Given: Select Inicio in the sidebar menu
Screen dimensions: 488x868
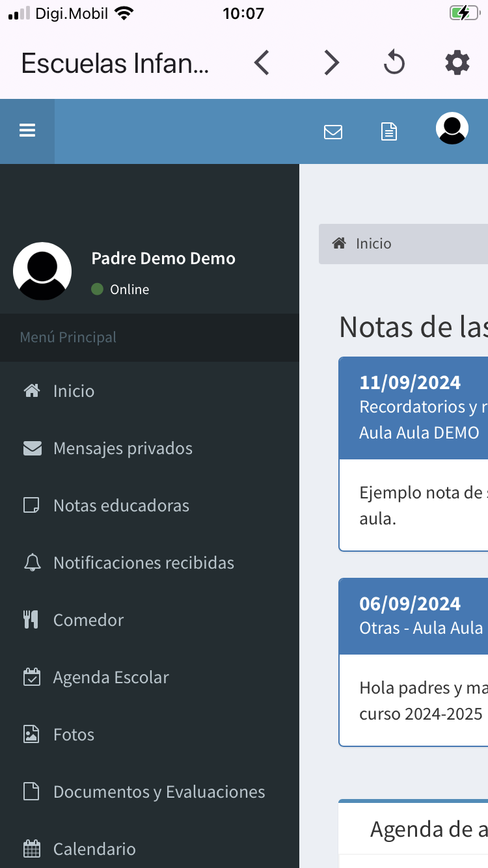Looking at the screenshot, I should (74, 391).
